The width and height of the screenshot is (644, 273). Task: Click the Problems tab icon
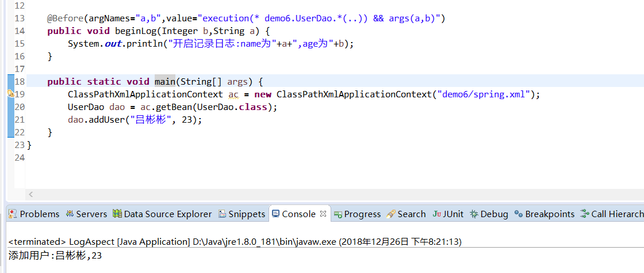pyautogui.click(x=13, y=214)
